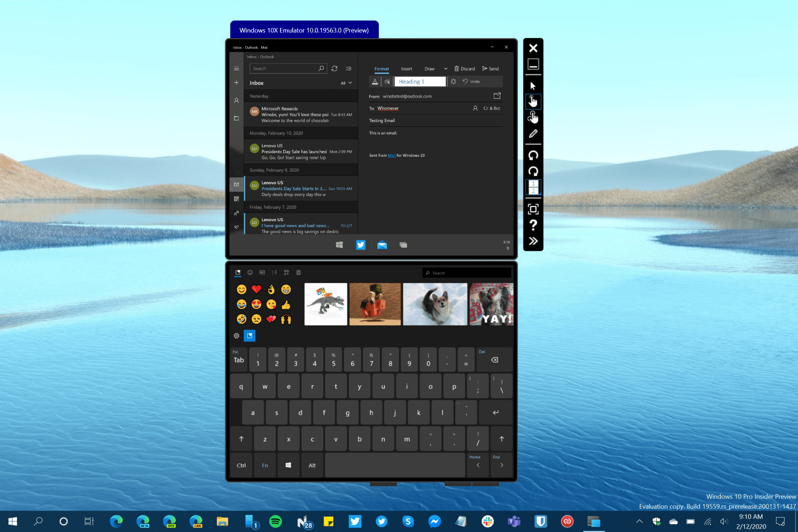Click the Mail hyperlink in the email signature
Viewport: 798px width, 532px height.
click(392, 155)
